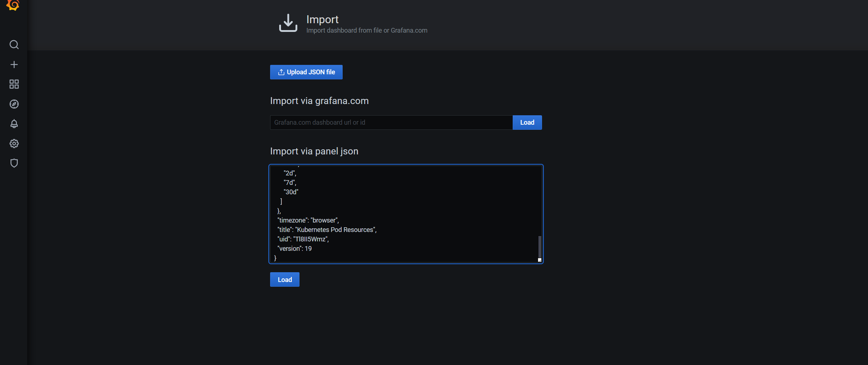This screenshot has height=365, width=868.
Task: Click the "uid": "TI8II5Wmz" line
Action: pos(303,239)
